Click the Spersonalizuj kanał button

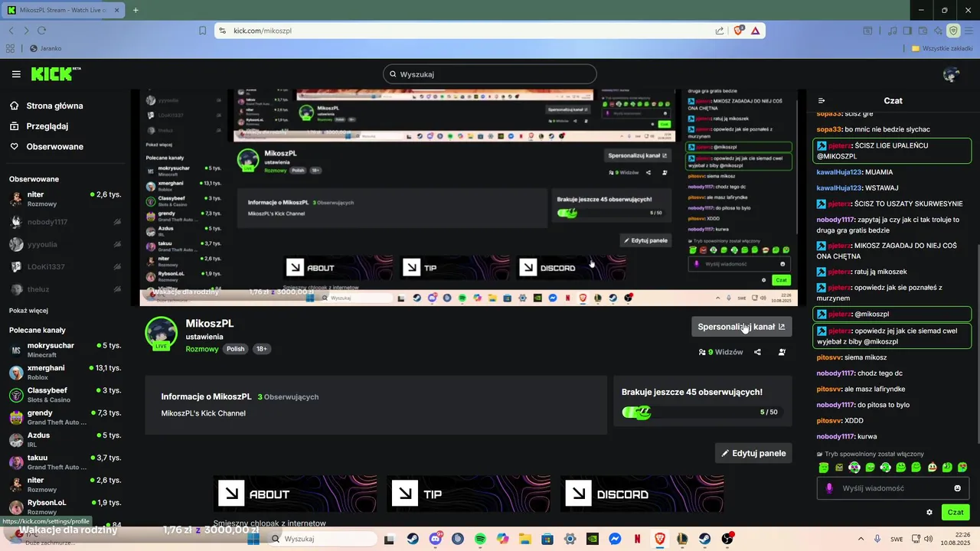(741, 327)
